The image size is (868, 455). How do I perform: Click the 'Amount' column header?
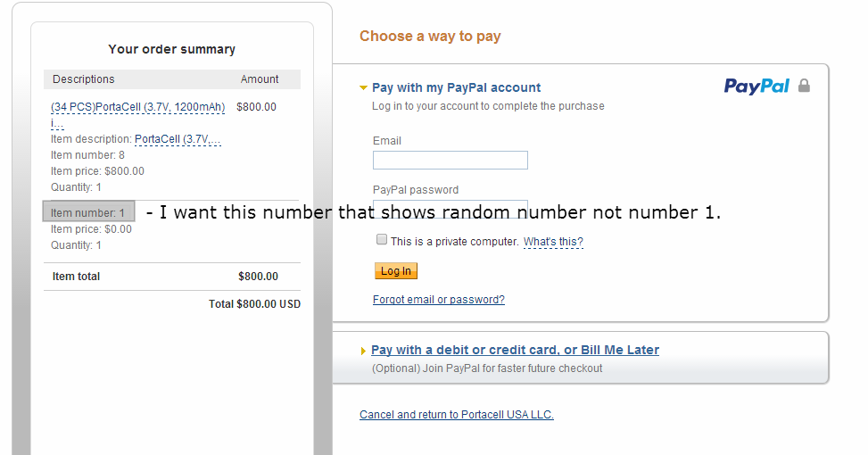[260, 79]
